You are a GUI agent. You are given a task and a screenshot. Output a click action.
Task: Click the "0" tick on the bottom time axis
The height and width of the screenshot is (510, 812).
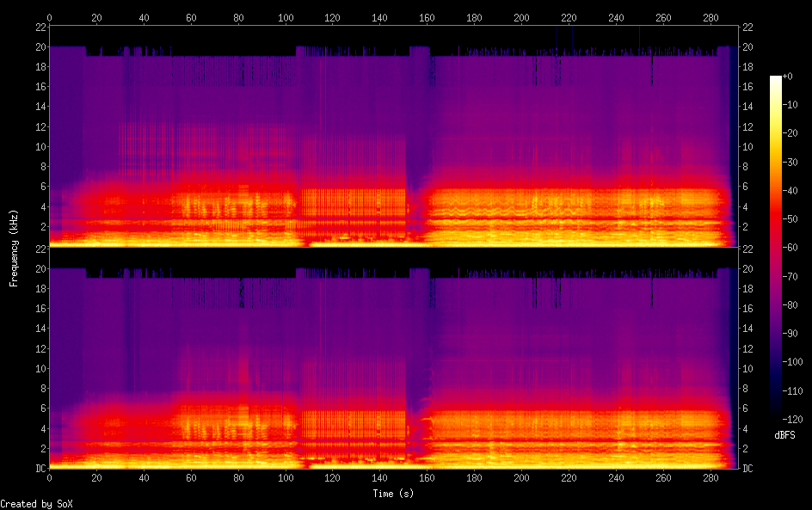[49, 478]
